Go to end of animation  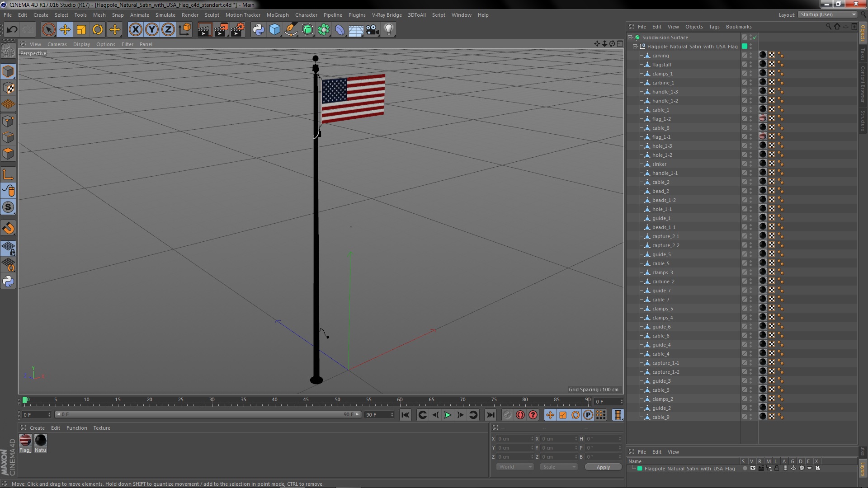click(490, 415)
